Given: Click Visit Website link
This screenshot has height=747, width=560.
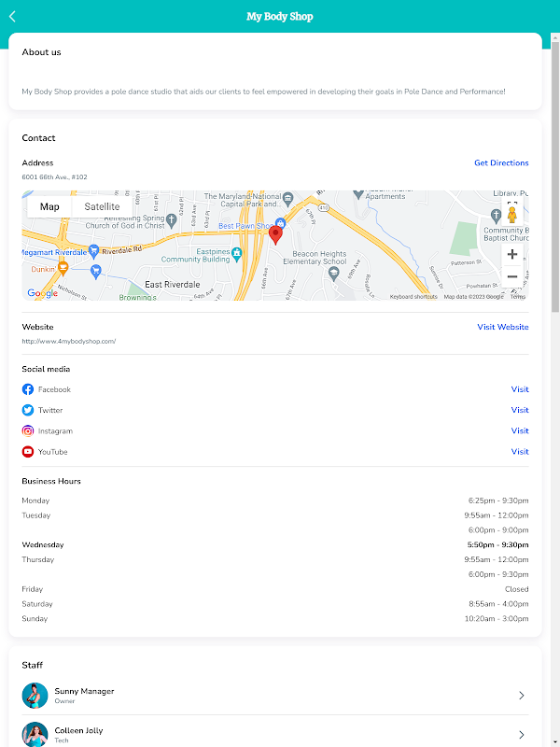Looking at the screenshot, I should coord(503,327).
